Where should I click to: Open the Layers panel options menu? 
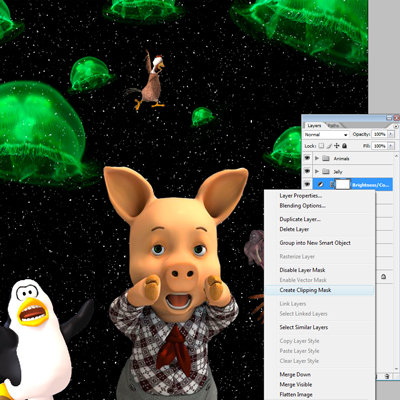[x=396, y=126]
